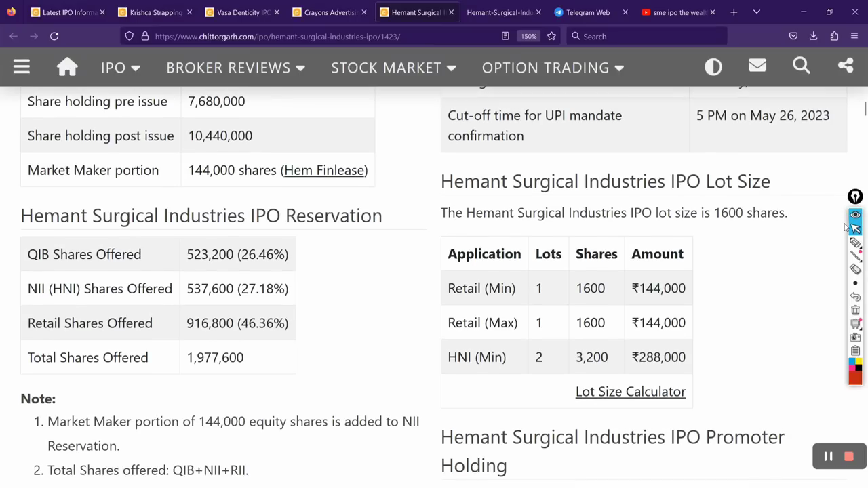Viewport: 868px width, 488px height.
Task: Close the Telegram Web tab
Action: tap(625, 12)
